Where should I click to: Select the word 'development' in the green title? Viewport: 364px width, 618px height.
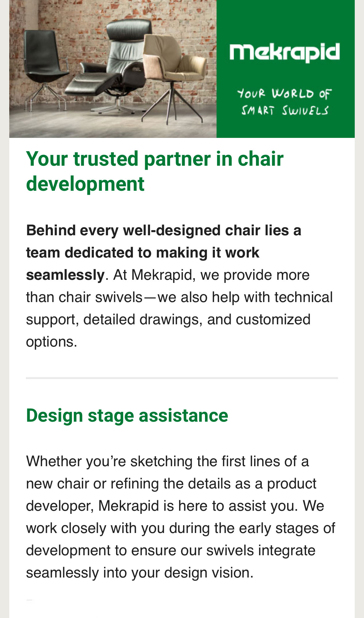(x=85, y=184)
